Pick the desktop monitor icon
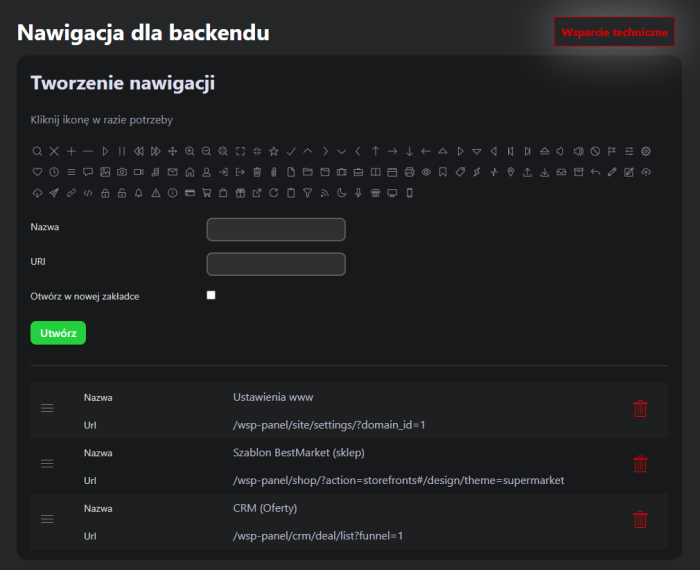Viewport: 700px width, 570px height. 392,193
